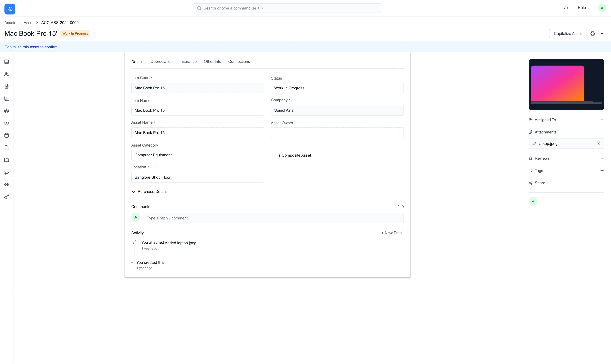Click the link sidebar icon
The height and width of the screenshot is (364, 611).
tap(6, 184)
